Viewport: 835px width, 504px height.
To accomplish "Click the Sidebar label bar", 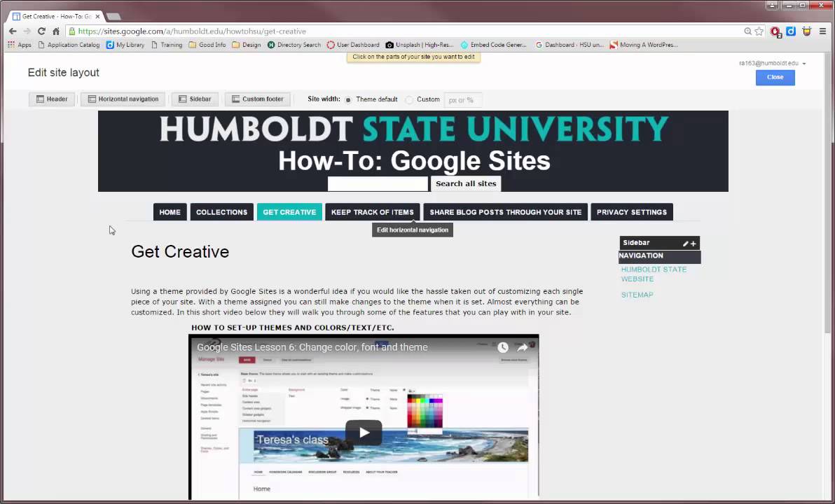I will tap(659, 243).
